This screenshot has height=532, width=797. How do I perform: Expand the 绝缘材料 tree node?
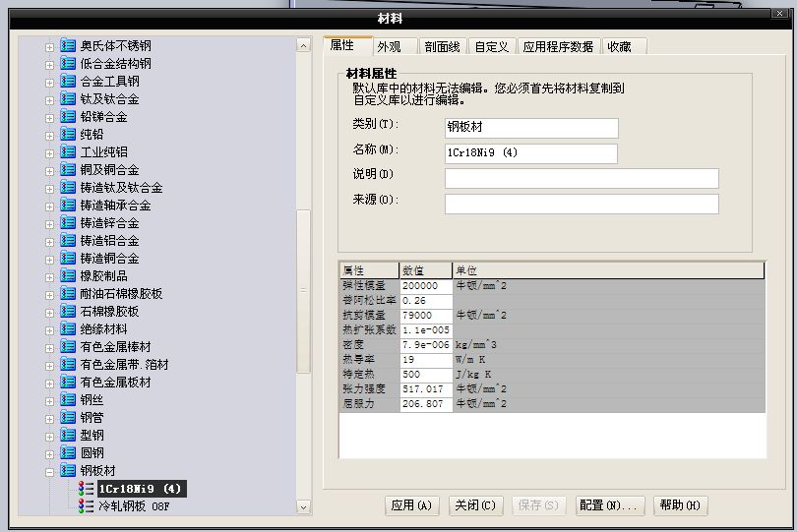[49, 330]
